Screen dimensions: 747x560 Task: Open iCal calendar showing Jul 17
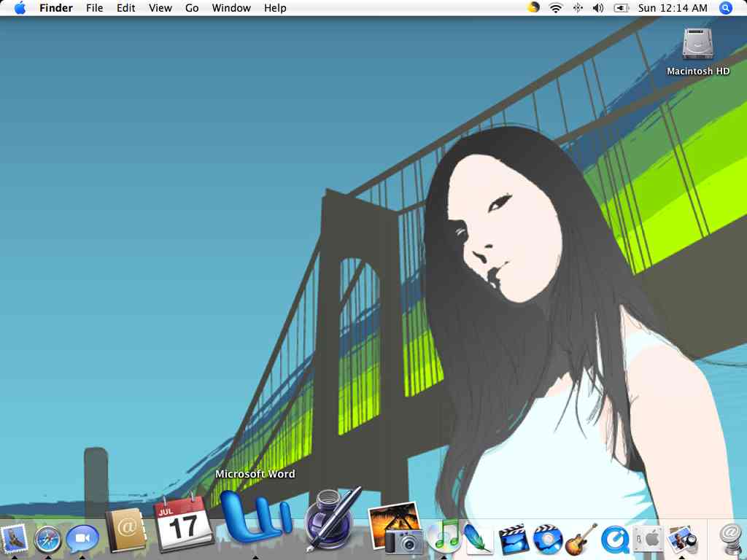[184, 523]
